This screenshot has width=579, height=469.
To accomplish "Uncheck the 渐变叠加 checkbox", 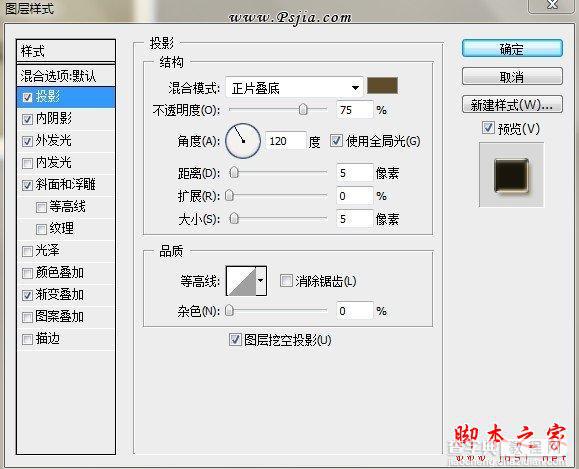I will point(27,295).
